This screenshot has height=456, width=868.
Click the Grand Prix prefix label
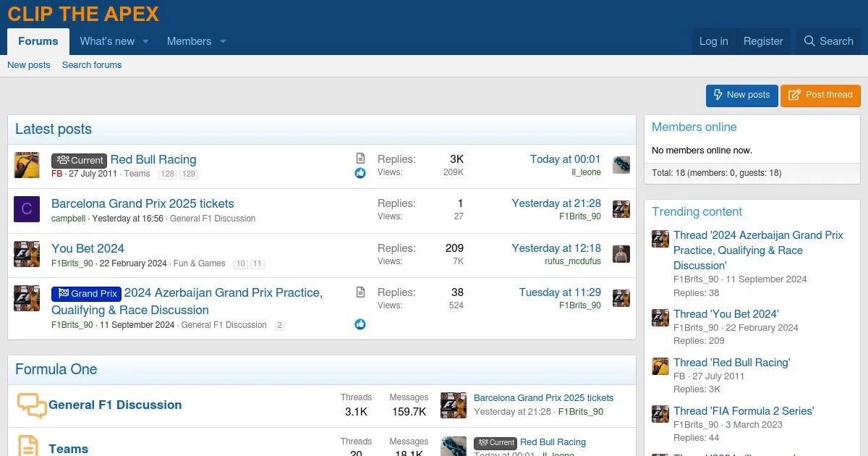pos(86,293)
